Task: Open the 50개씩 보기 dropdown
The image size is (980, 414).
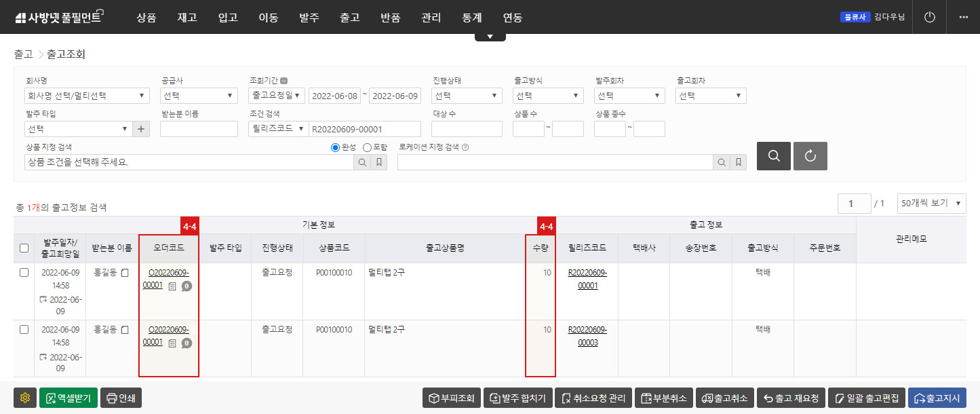Action: point(931,203)
